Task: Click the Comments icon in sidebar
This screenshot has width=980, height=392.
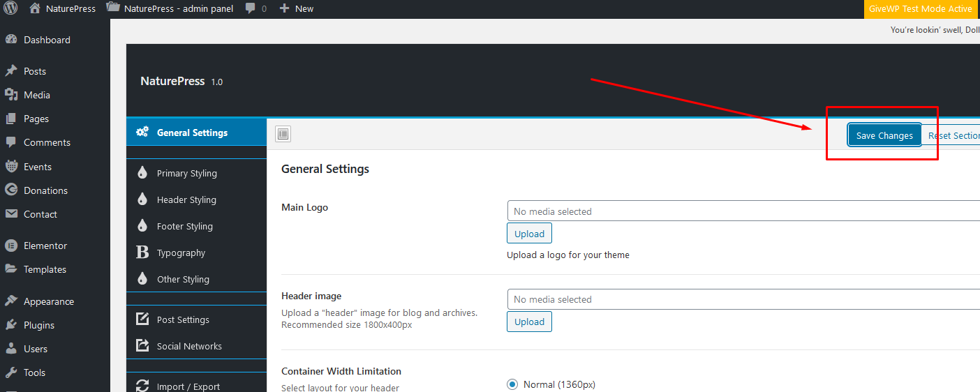Action: (x=11, y=142)
